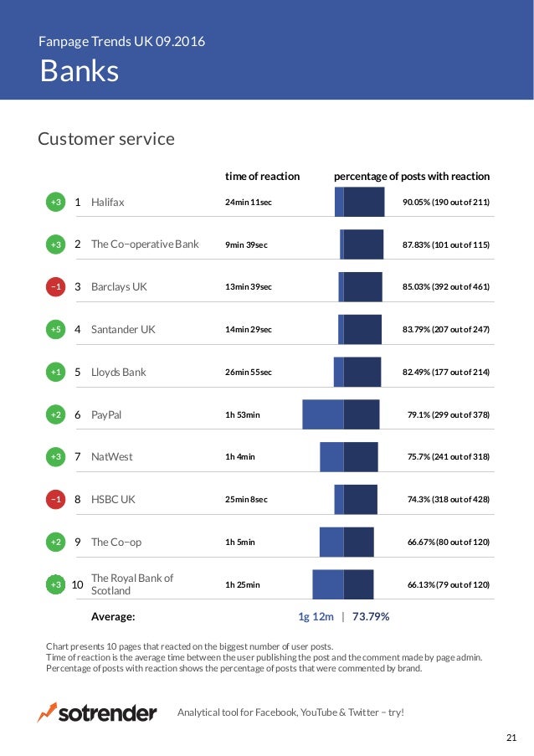
Task: Click the time of reaction column header
Action: coord(262,176)
